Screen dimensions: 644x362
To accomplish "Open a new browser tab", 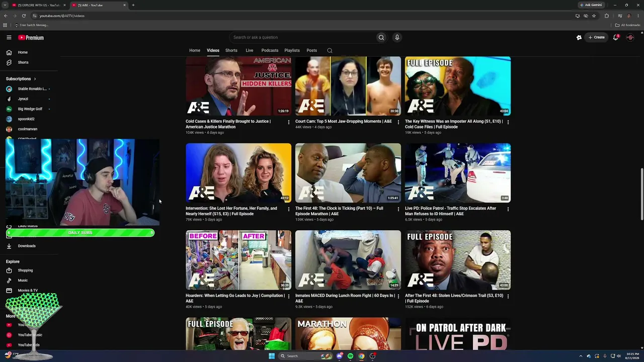I will [133, 5].
